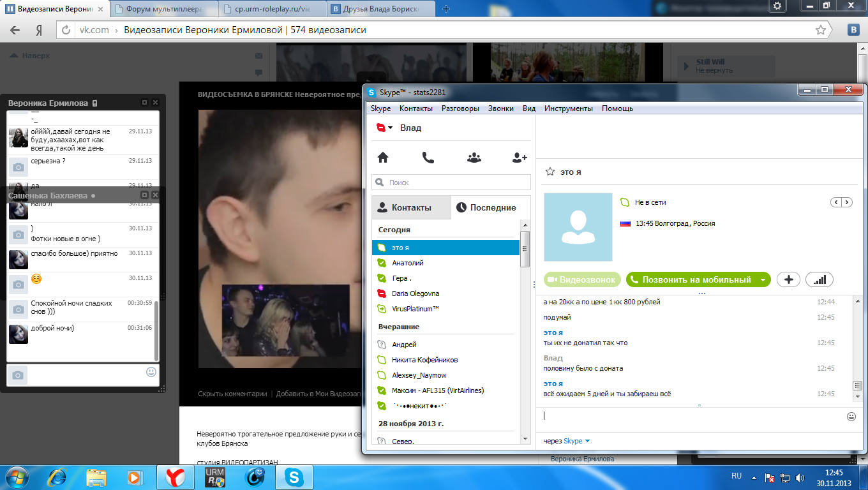Select Максим - AFL315 (VirtAirlines) contact
The width and height of the screenshot is (868, 490).
[446, 390]
